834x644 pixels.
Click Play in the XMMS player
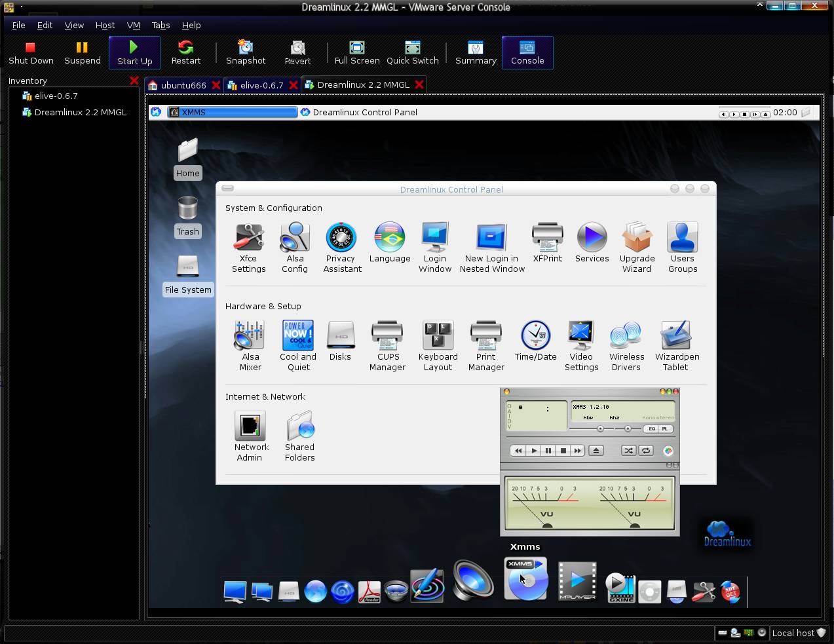coord(534,451)
